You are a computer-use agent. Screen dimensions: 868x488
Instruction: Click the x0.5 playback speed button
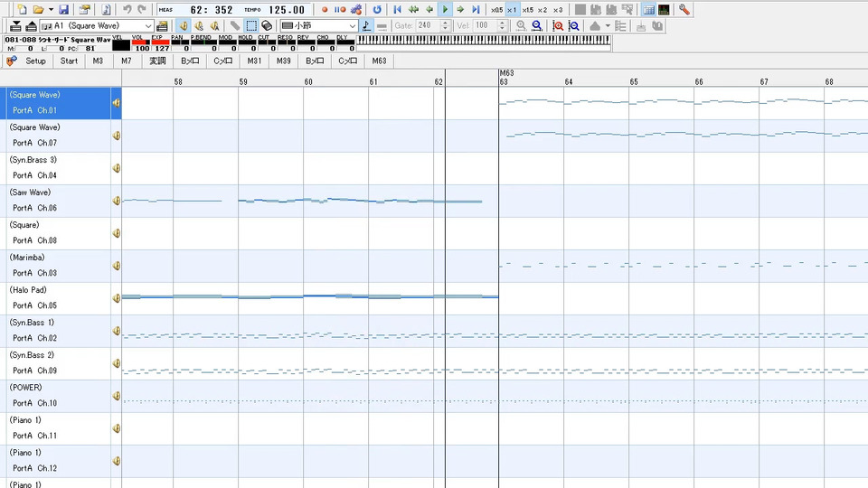pyautogui.click(x=496, y=9)
